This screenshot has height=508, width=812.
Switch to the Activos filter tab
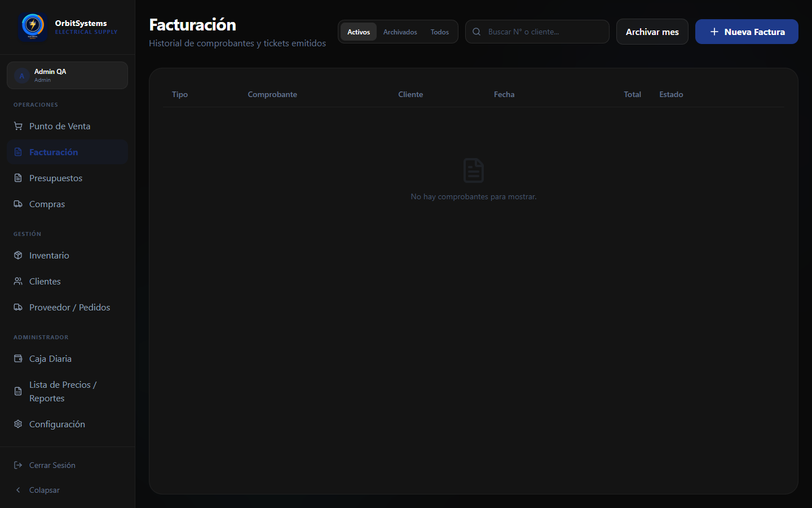359,32
